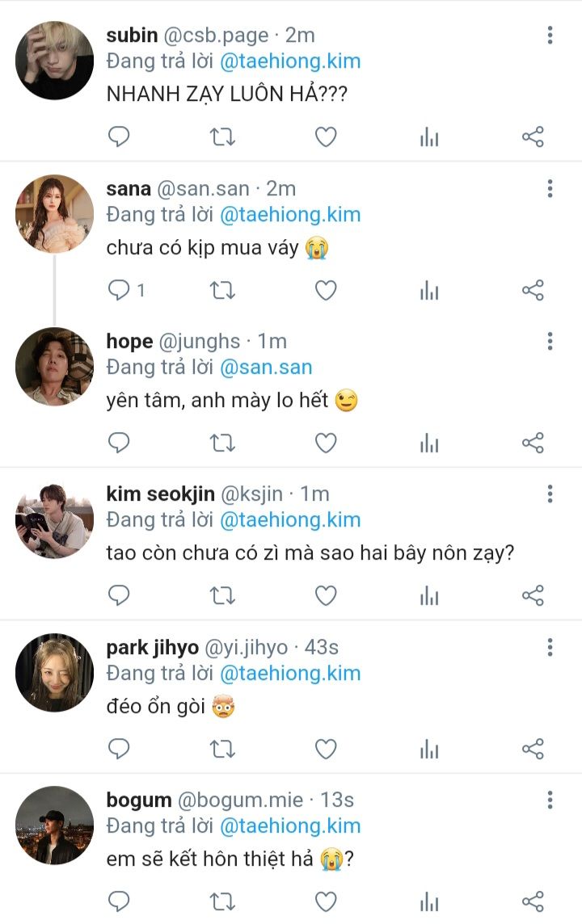The width and height of the screenshot is (582, 924).
Task: Expand options menu for park jihyo's tweet
Action: (x=550, y=648)
